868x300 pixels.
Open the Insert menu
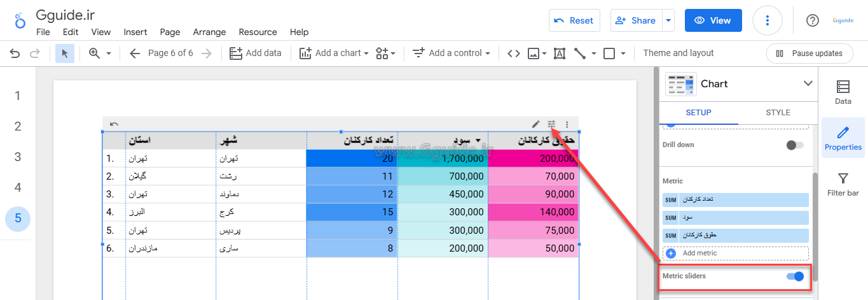135,32
